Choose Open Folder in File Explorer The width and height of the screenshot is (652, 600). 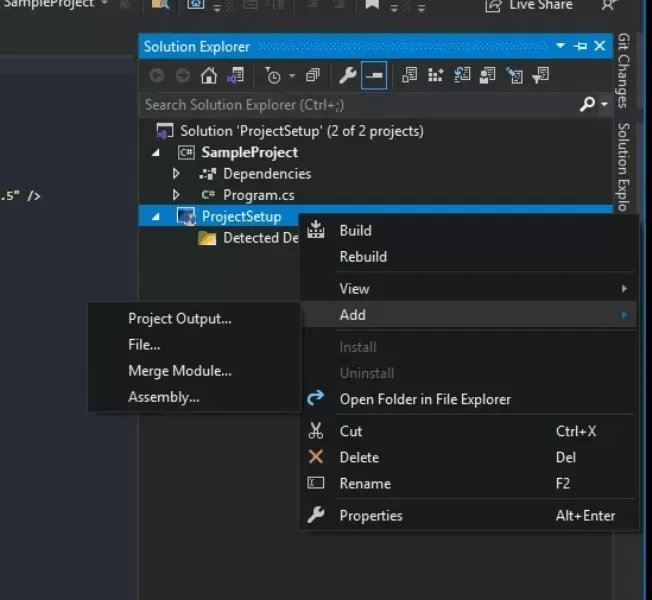[x=425, y=400]
